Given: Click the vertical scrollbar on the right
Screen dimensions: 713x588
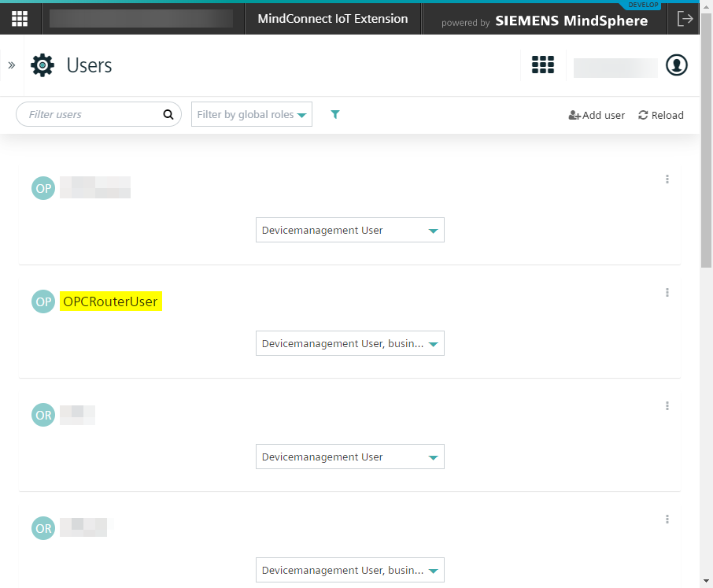Looking at the screenshot, I should (706, 315).
